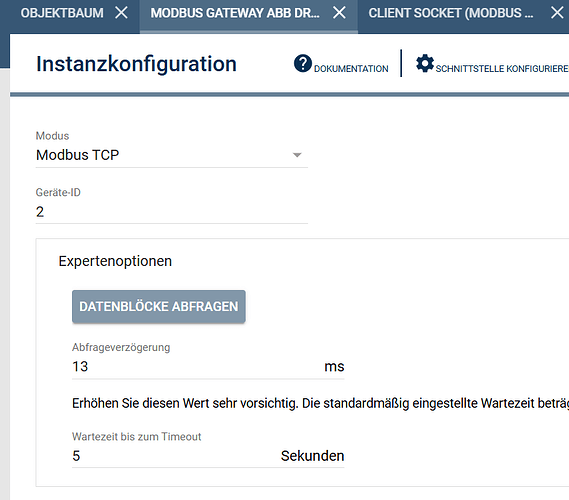Image resolution: width=569 pixels, height=500 pixels.
Task: Close the Client Socket tab
Action: [557, 13]
